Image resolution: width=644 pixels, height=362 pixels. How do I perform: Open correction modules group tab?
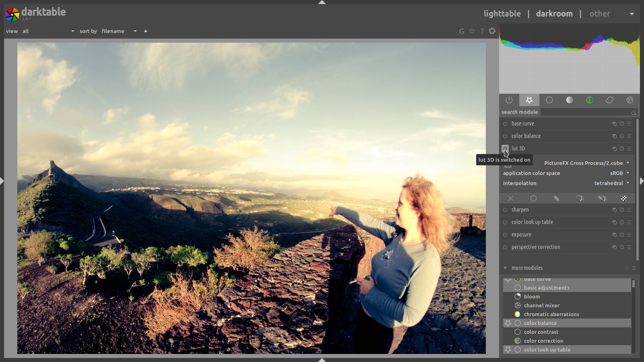click(x=610, y=100)
